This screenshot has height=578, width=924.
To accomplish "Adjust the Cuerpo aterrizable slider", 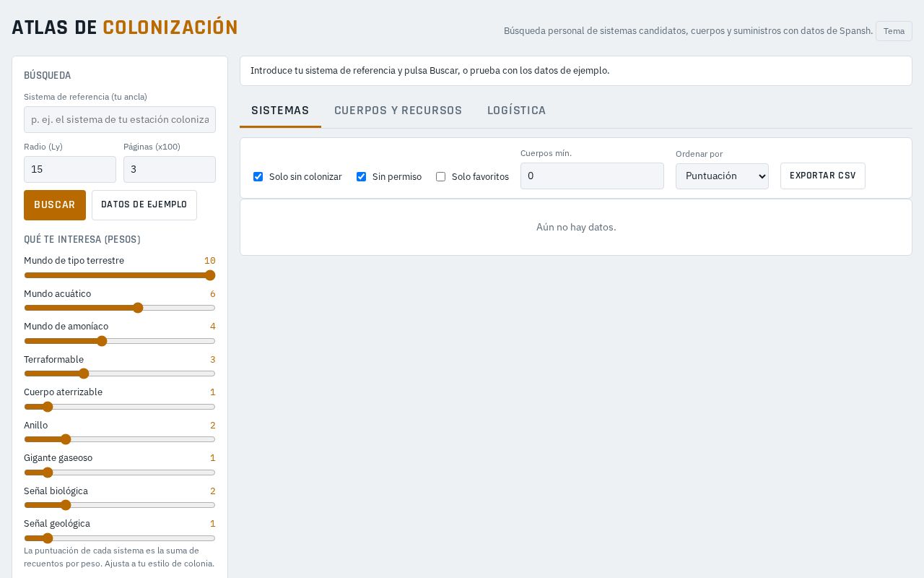I will (x=120, y=407).
